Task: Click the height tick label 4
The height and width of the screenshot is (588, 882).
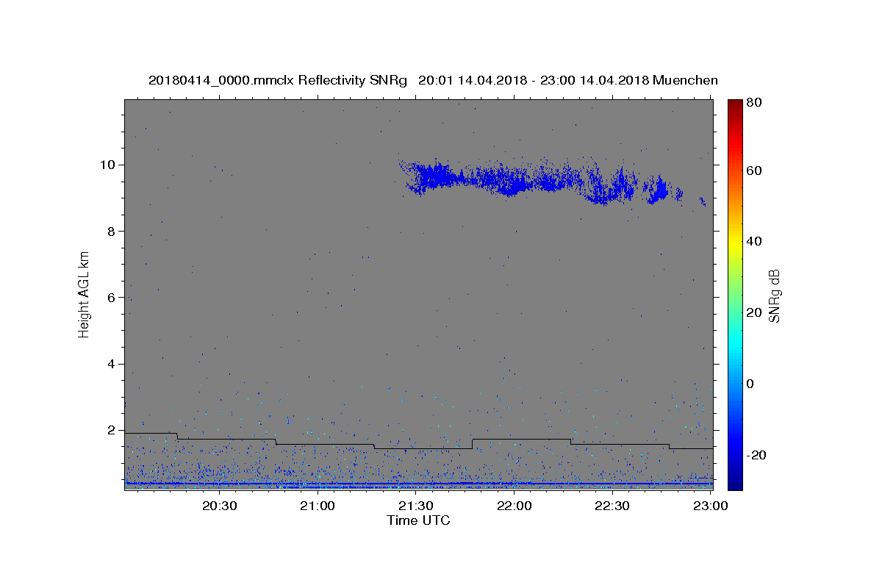Action: (111, 364)
